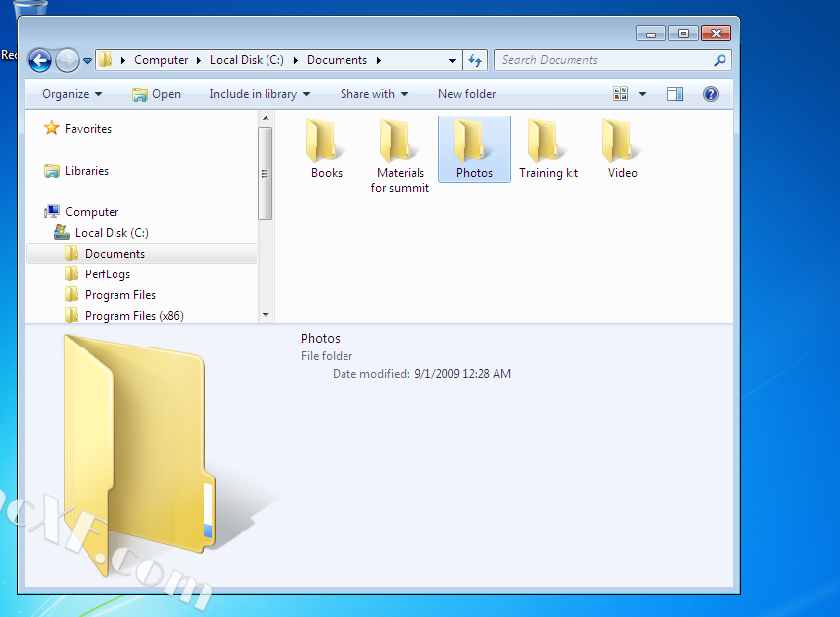Select Computer in the navigation tree
The width and height of the screenshot is (840, 617).
92,212
